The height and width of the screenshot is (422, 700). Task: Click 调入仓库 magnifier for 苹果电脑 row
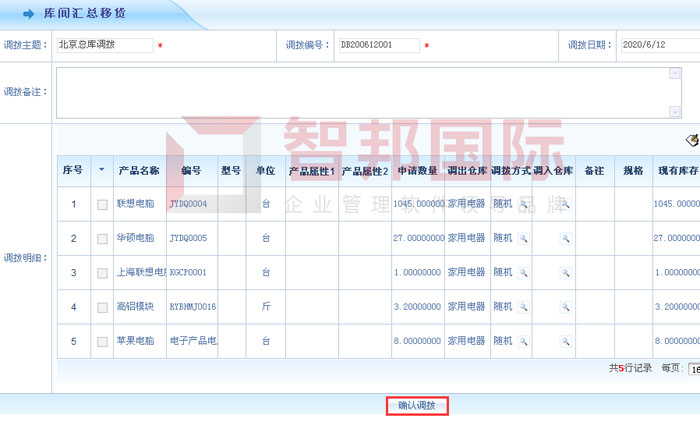tap(564, 341)
